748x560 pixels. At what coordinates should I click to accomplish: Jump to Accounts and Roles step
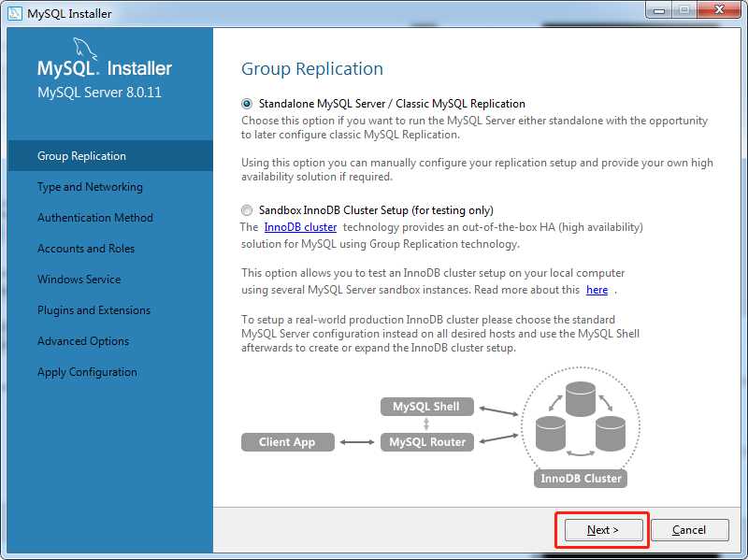tap(86, 249)
